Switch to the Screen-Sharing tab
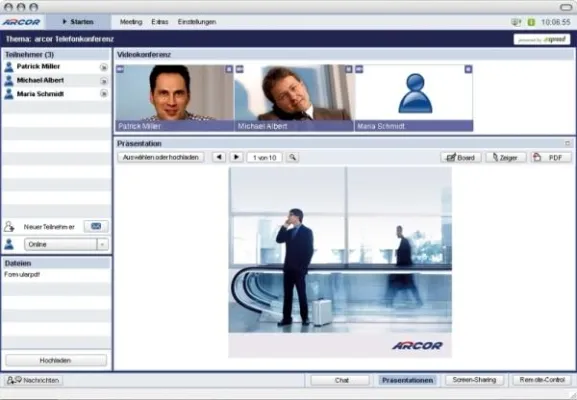Image resolution: width=577 pixels, height=400 pixels. click(x=474, y=380)
